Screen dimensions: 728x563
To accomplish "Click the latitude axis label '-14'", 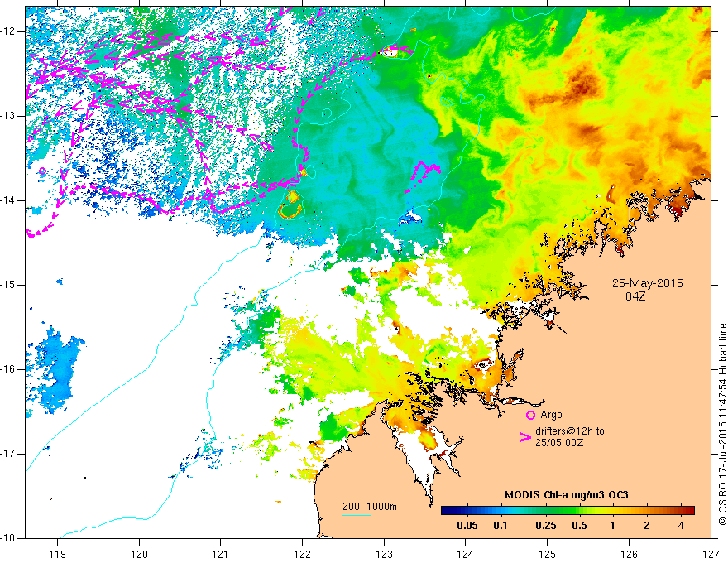I will pyautogui.click(x=8, y=200).
